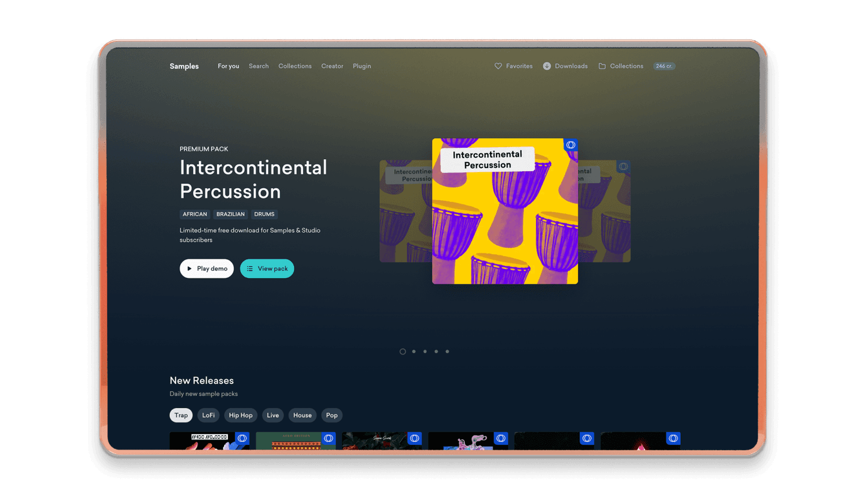868x490 pixels.
Task: Click the Downloads icon in the top bar
Action: [x=547, y=66]
